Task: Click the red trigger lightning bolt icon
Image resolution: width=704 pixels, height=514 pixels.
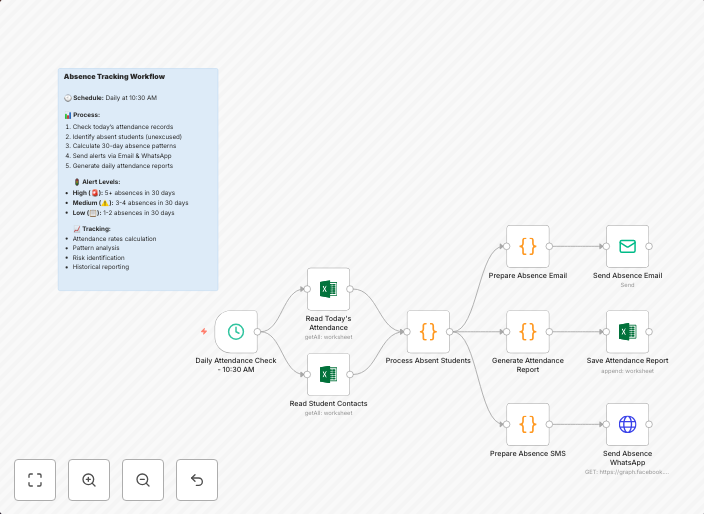Action: (204, 331)
